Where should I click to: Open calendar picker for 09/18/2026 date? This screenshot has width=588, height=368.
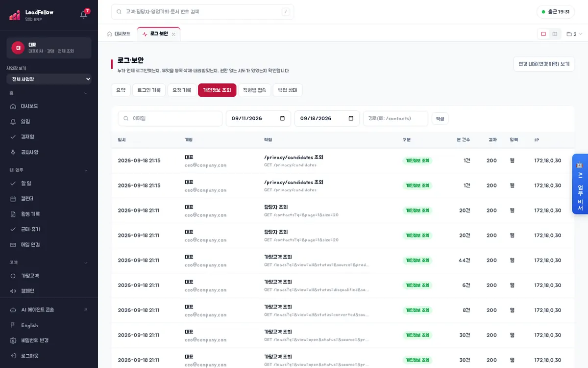(x=351, y=118)
